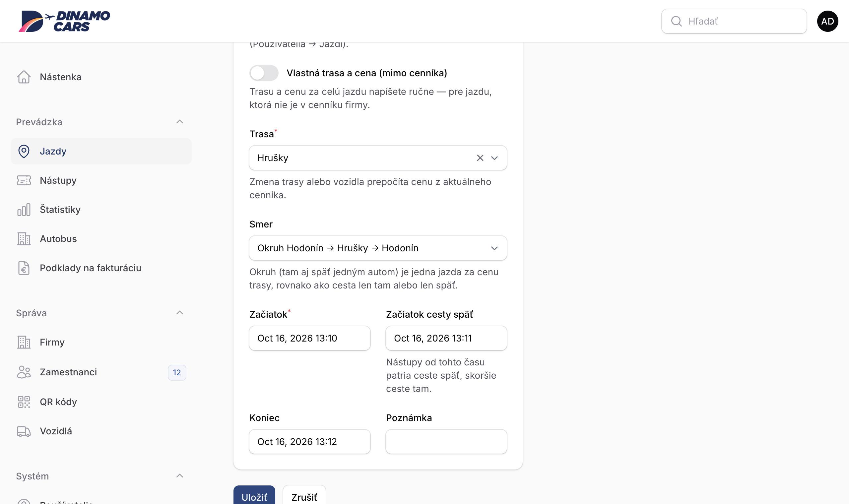Collapse the Prevádzka section

180,122
